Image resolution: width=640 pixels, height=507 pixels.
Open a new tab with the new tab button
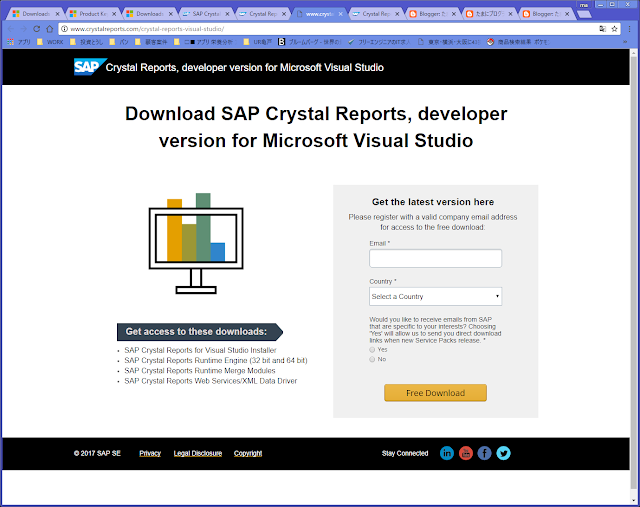[584, 14]
